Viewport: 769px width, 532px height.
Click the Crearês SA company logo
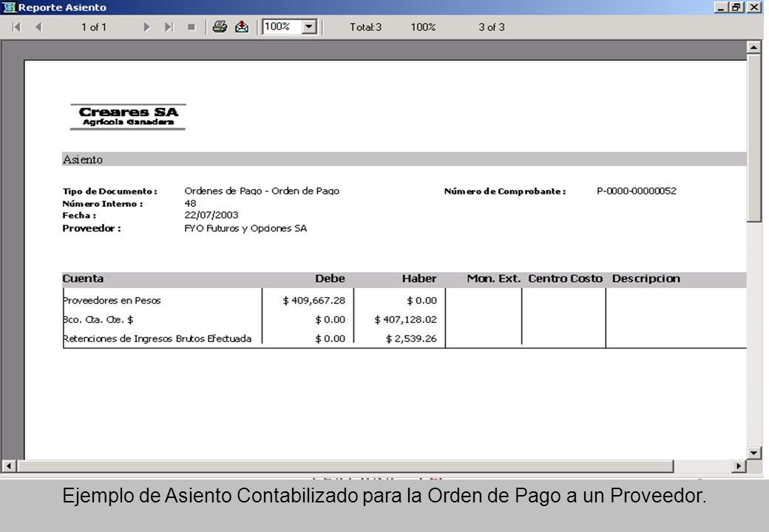[x=127, y=117]
